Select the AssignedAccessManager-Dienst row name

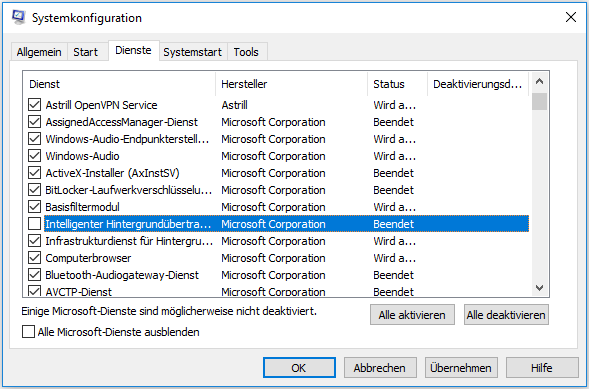[x=121, y=122]
